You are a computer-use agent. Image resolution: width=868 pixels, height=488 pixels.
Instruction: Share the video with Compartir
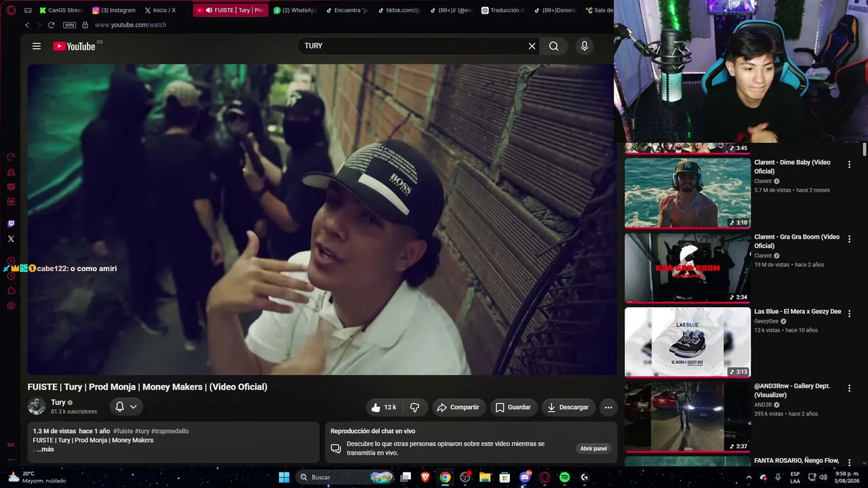pos(458,407)
